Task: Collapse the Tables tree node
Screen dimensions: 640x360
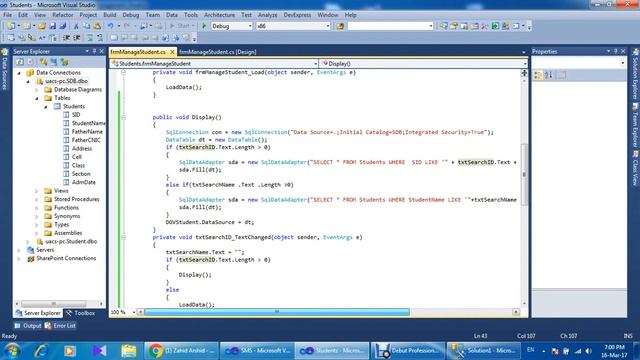Action: (x=37, y=98)
